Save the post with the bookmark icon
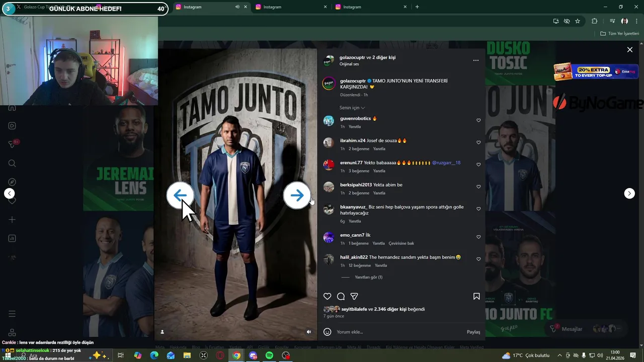Image resolution: width=644 pixels, height=362 pixels. [476, 297]
